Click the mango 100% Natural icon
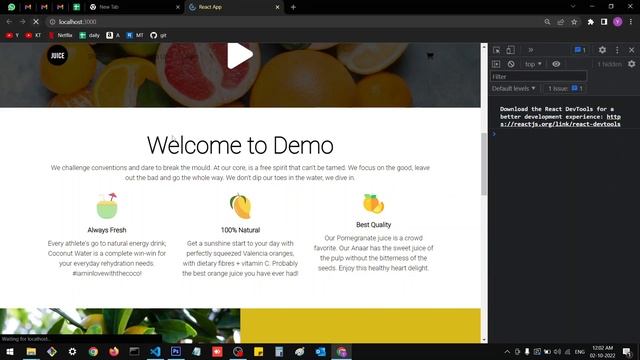The height and width of the screenshot is (360, 640). (240, 206)
